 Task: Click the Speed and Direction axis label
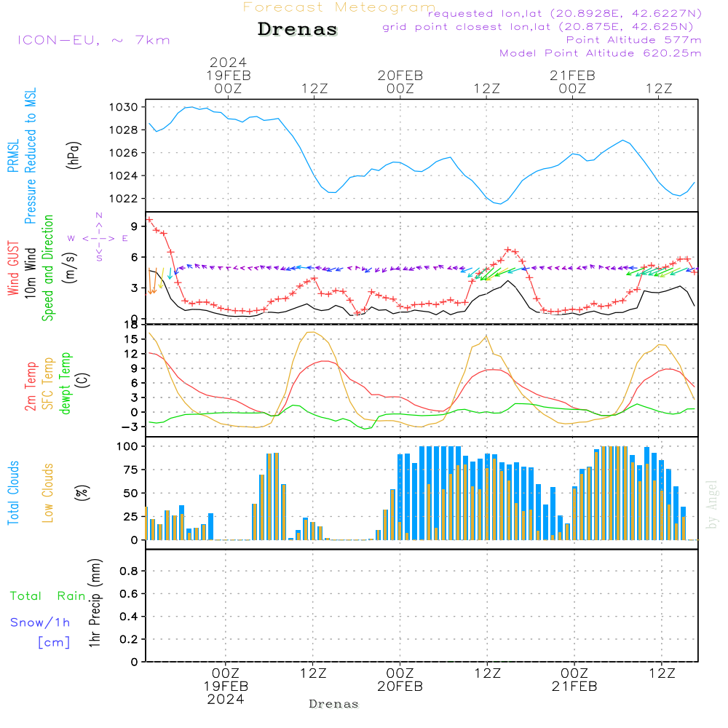(x=48, y=268)
